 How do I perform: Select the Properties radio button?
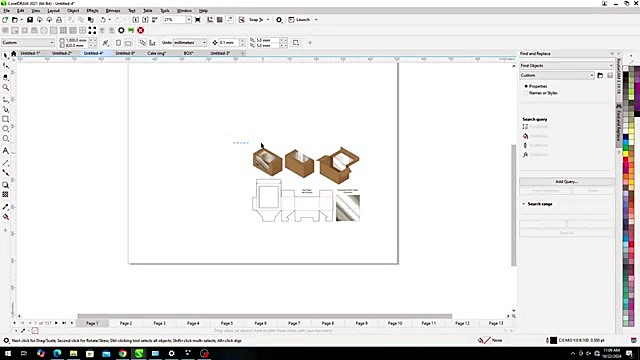point(526,86)
